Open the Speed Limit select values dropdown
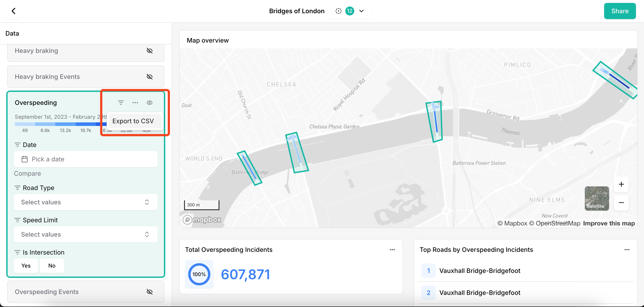This screenshot has width=644, height=307. point(86,234)
